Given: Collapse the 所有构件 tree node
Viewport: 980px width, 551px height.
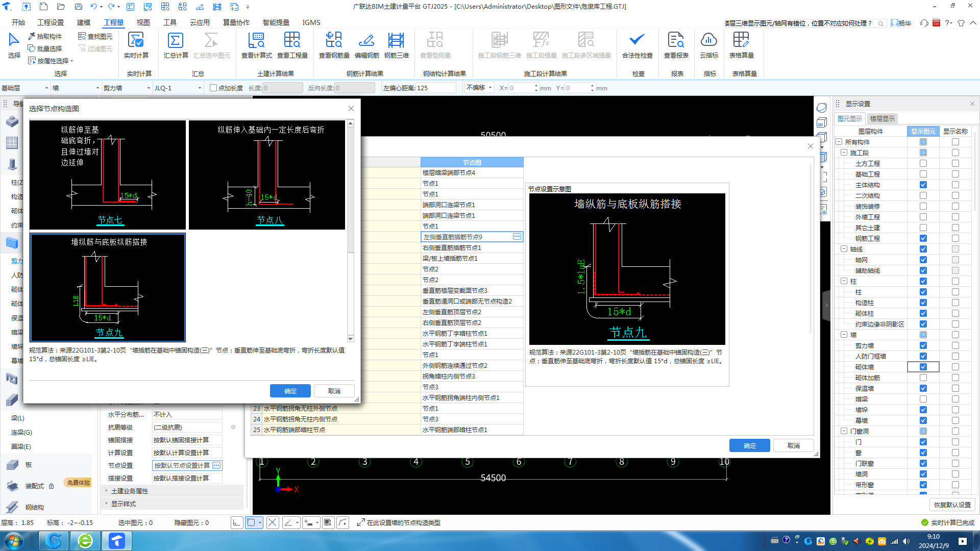Looking at the screenshot, I should pos(839,142).
